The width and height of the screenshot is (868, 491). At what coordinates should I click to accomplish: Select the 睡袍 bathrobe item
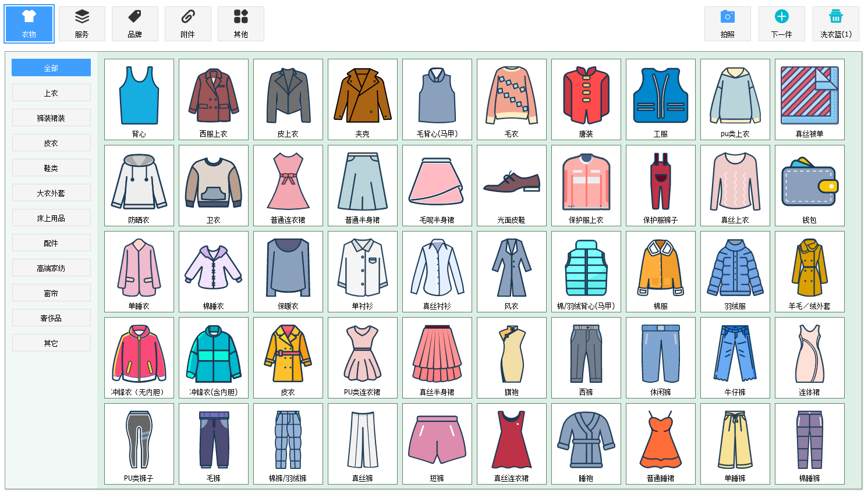586,444
